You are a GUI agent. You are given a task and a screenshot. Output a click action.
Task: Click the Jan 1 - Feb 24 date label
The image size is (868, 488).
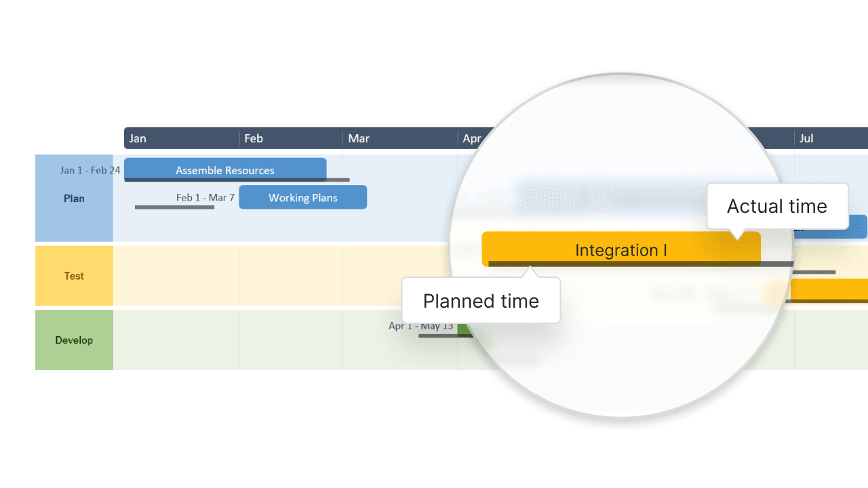pos(90,170)
